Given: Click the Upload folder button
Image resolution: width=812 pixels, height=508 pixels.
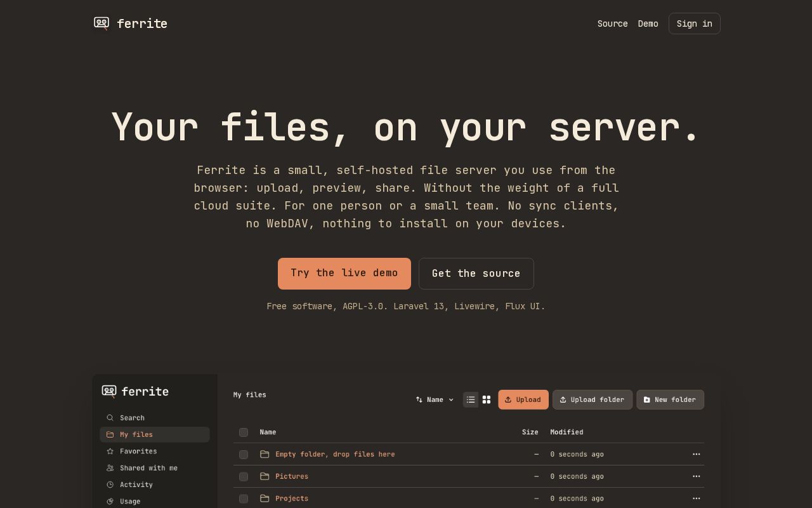Looking at the screenshot, I should tap(593, 399).
